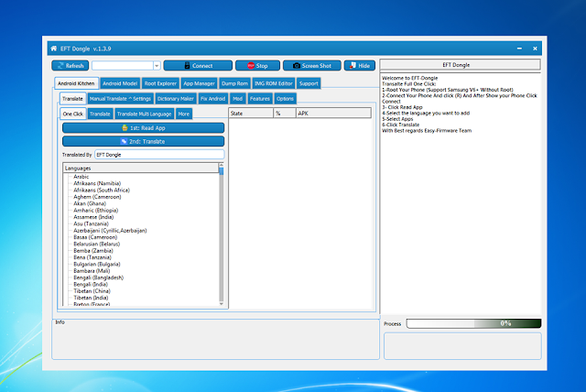This screenshot has width=586, height=392.
Task: Select Afrikaans (South Africa) language
Action: (102, 190)
